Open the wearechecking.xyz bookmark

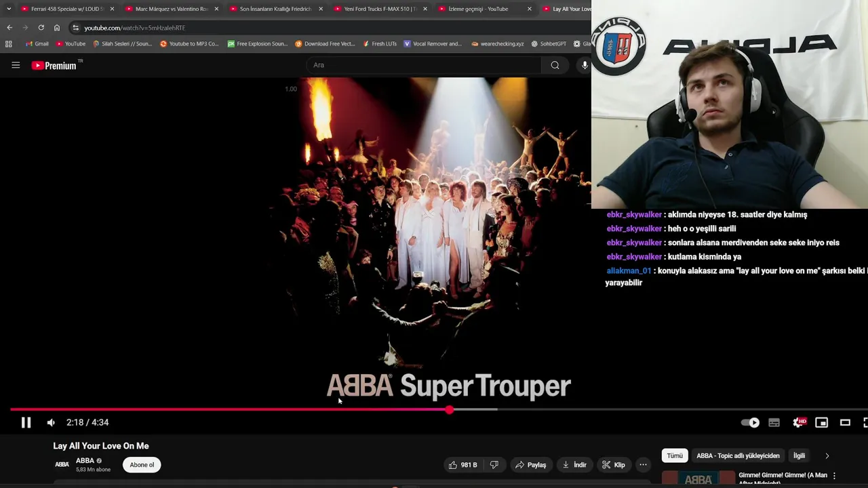click(x=497, y=44)
